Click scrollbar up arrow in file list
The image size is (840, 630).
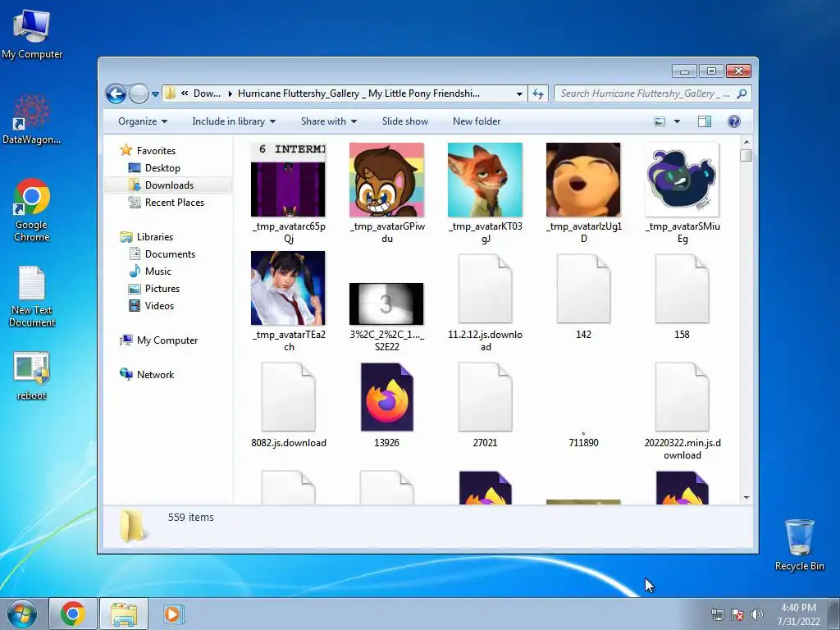pyautogui.click(x=746, y=142)
